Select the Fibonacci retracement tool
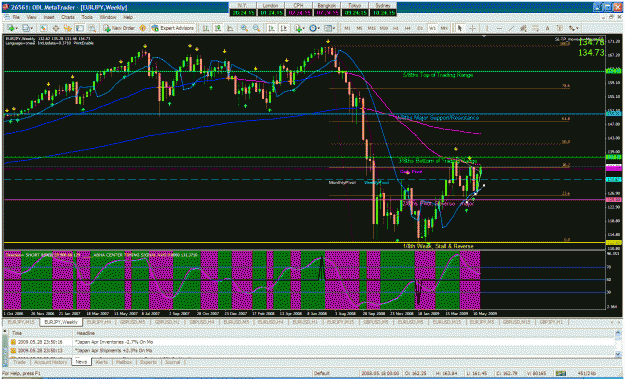 point(535,28)
